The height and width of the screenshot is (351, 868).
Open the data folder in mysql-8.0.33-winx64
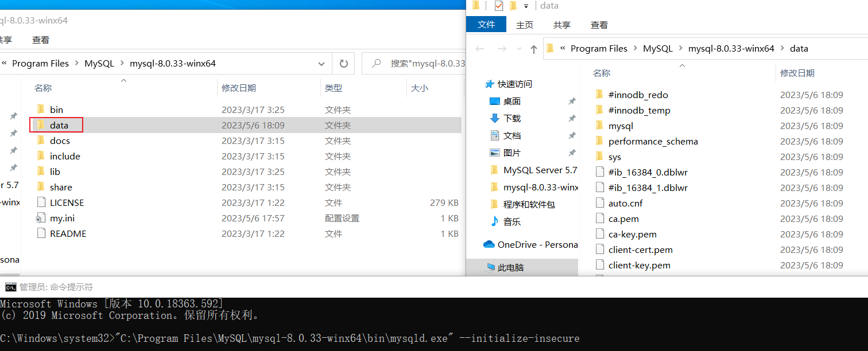pos(59,125)
